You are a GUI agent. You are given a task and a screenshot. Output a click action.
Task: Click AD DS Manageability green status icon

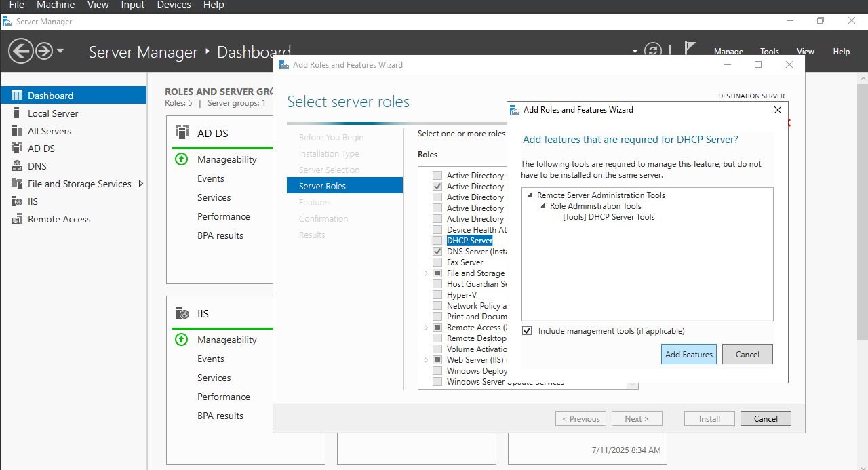point(181,159)
